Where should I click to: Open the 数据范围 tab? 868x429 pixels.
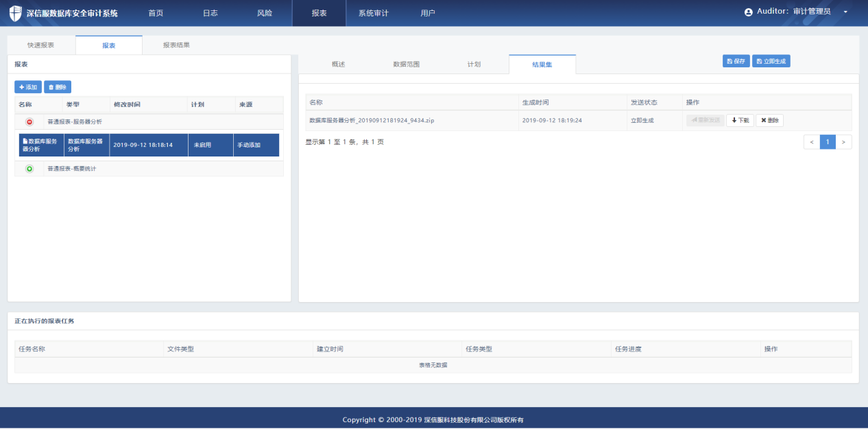coord(406,65)
